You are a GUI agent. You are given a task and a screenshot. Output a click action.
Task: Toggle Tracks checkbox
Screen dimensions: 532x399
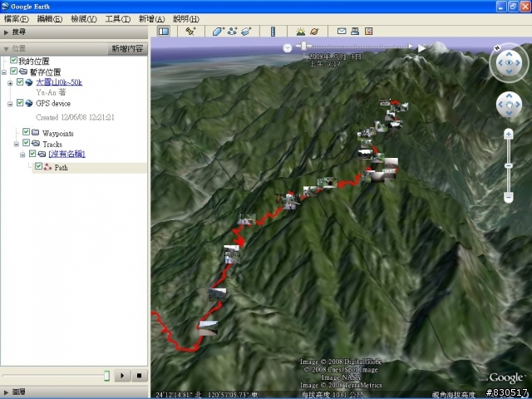point(26,142)
